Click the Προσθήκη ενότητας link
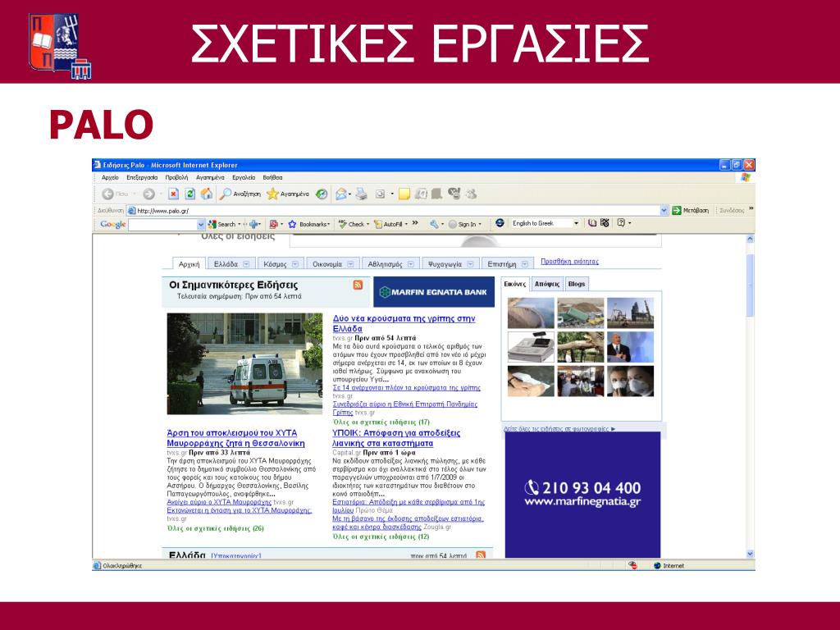 tap(569, 262)
